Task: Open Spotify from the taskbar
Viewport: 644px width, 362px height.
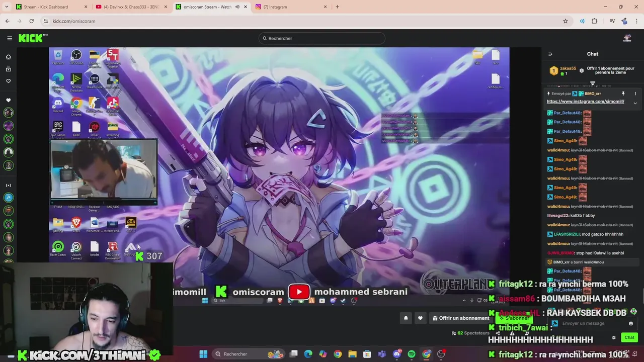Action: point(412,354)
